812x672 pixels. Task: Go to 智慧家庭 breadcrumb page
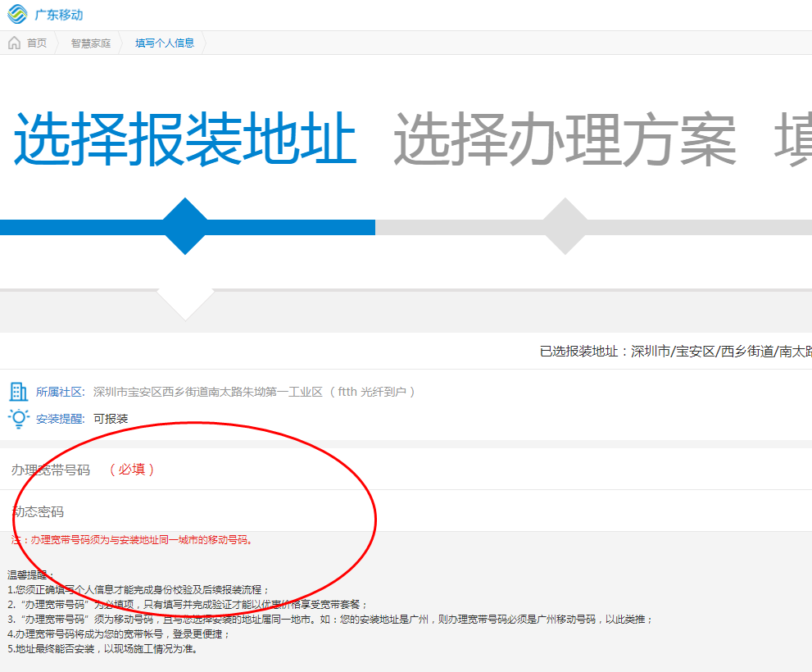click(90, 43)
